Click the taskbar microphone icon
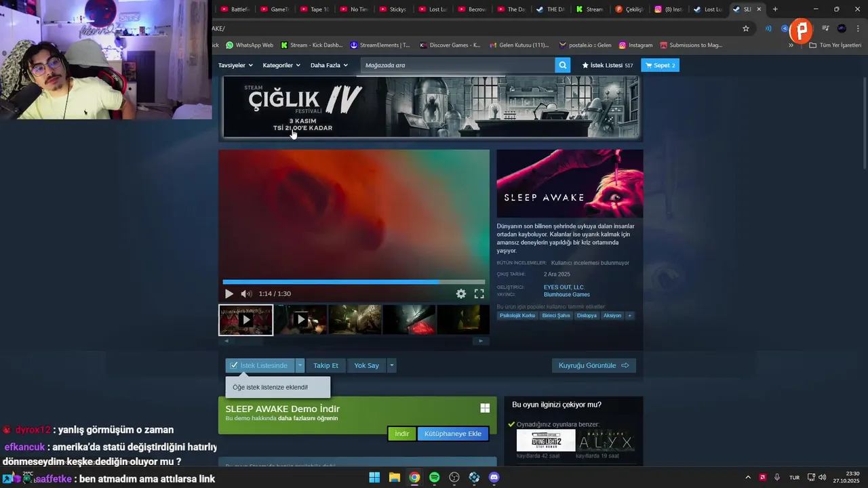 [777, 477]
